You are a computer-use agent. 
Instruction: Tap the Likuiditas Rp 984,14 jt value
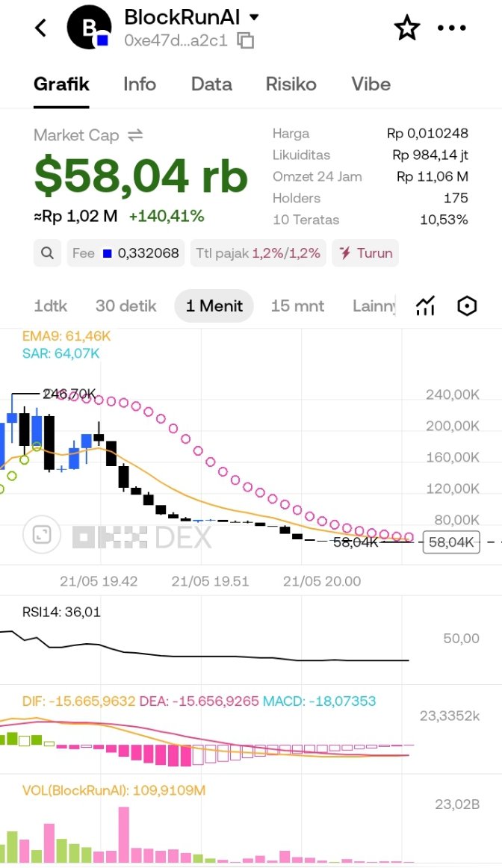click(430, 155)
